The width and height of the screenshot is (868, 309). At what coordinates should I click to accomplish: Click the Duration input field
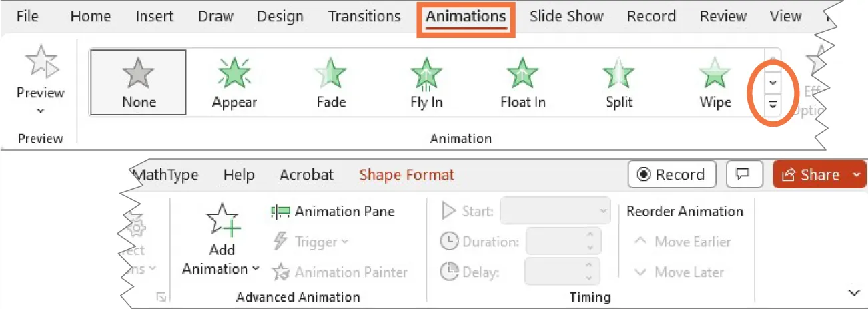pyautogui.click(x=555, y=242)
